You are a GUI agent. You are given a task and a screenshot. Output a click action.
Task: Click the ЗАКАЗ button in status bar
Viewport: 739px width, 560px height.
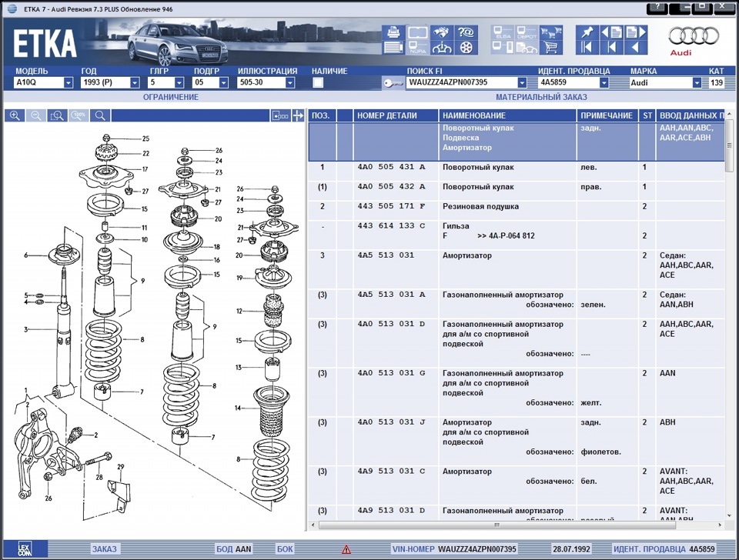tap(104, 548)
